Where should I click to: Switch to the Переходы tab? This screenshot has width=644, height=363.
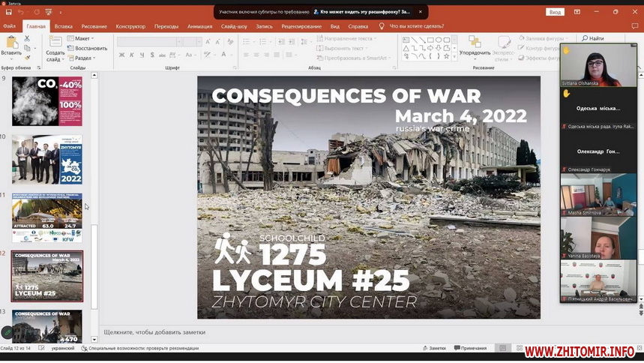point(166,26)
